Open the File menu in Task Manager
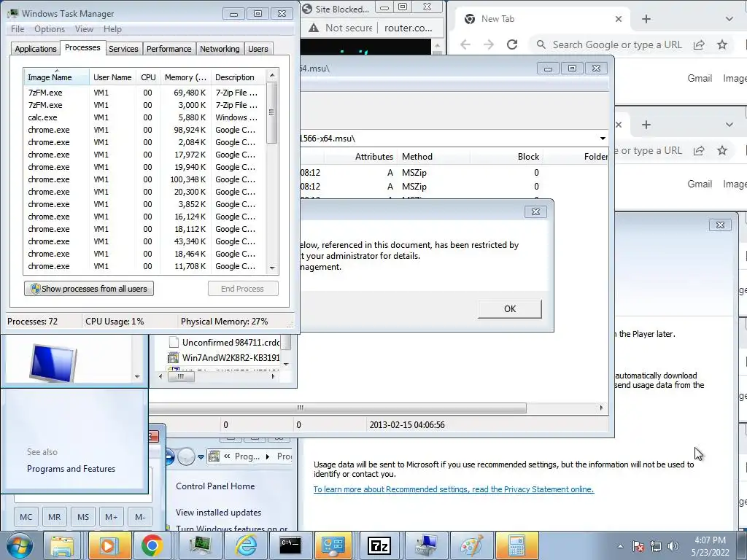Viewport: 747px width, 560px height. [18, 29]
